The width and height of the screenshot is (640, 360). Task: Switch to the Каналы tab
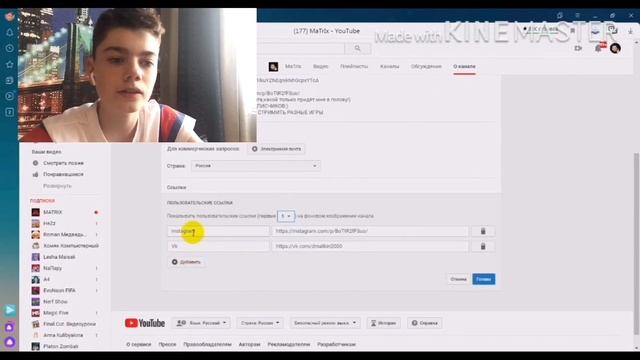click(389, 67)
